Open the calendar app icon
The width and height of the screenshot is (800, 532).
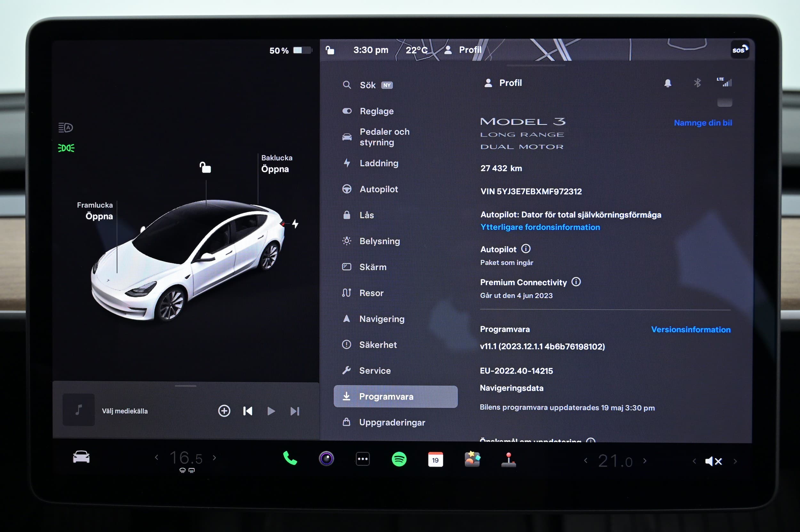tap(435, 459)
